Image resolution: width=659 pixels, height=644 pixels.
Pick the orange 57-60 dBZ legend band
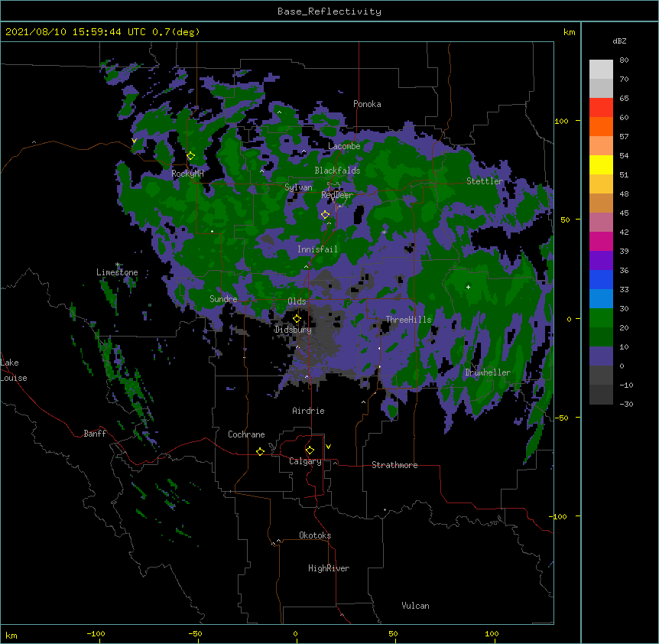tap(601, 126)
